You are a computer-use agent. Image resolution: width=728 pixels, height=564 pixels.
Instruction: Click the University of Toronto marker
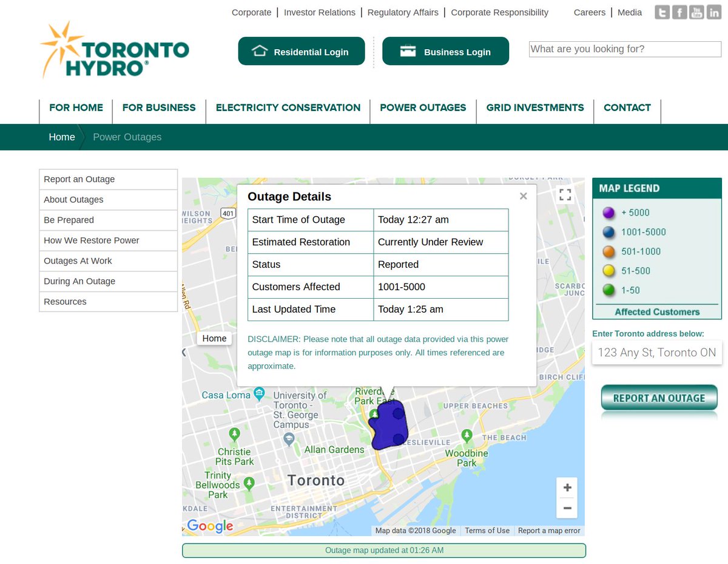pyautogui.click(x=289, y=438)
